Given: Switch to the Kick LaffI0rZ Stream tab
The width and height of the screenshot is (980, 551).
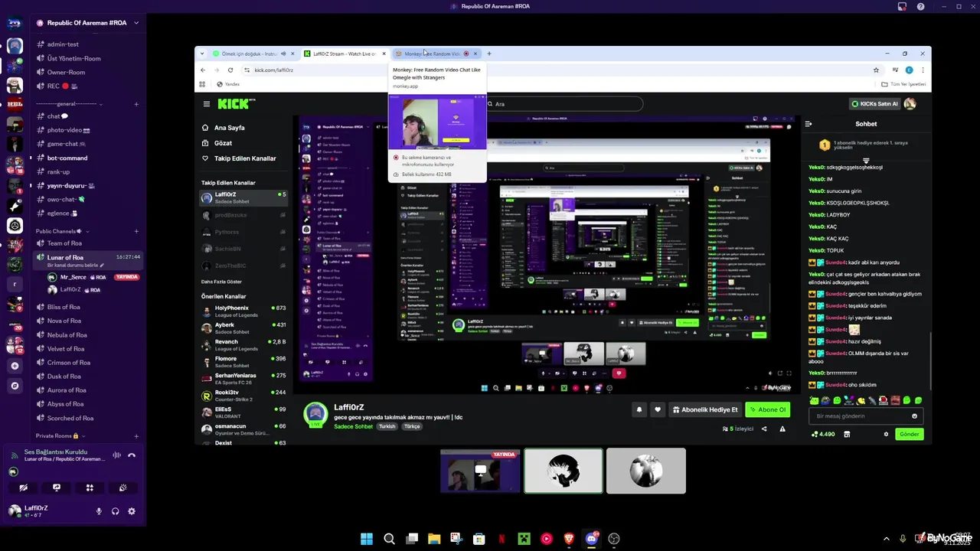Looking at the screenshot, I should coord(345,54).
